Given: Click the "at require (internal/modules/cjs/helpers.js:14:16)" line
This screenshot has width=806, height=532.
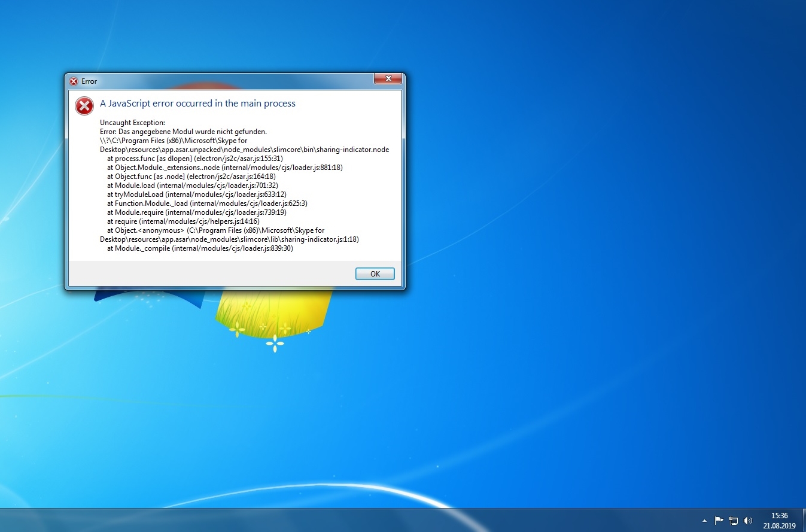Looking at the screenshot, I should 183,221.
